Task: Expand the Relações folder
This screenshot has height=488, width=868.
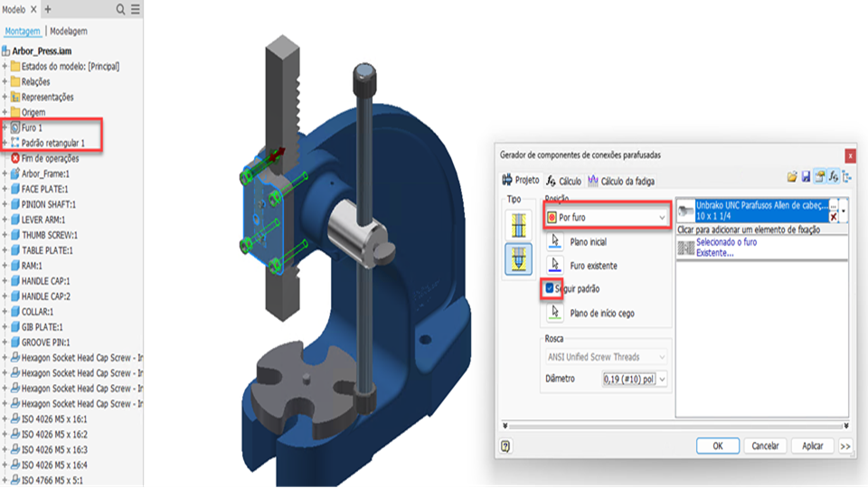Action: 5,81
